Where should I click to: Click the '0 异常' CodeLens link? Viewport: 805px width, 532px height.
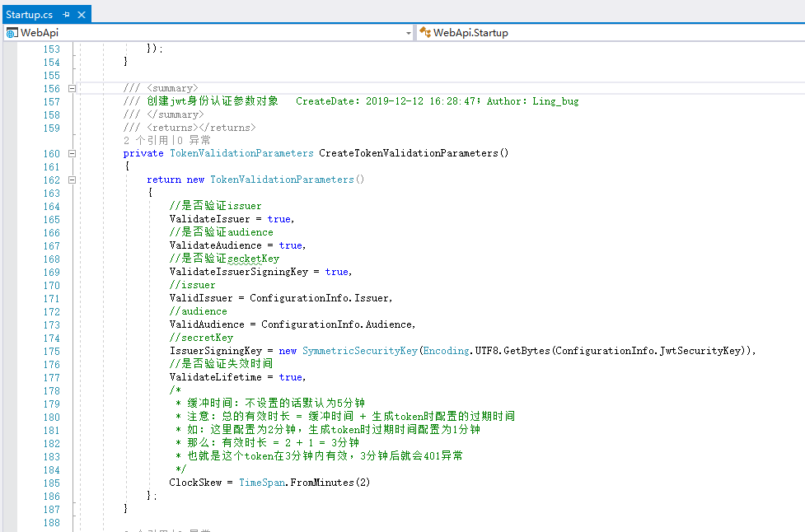[x=194, y=141]
